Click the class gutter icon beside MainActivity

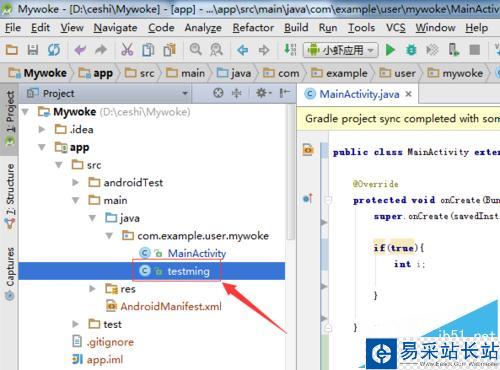(308, 150)
